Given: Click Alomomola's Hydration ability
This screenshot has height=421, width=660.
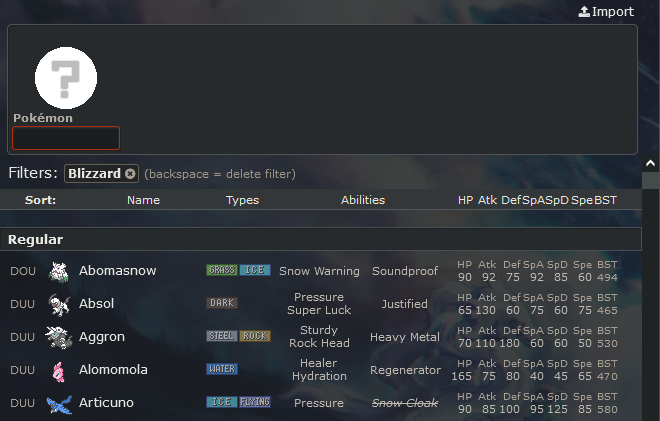Looking at the screenshot, I should [319, 376].
